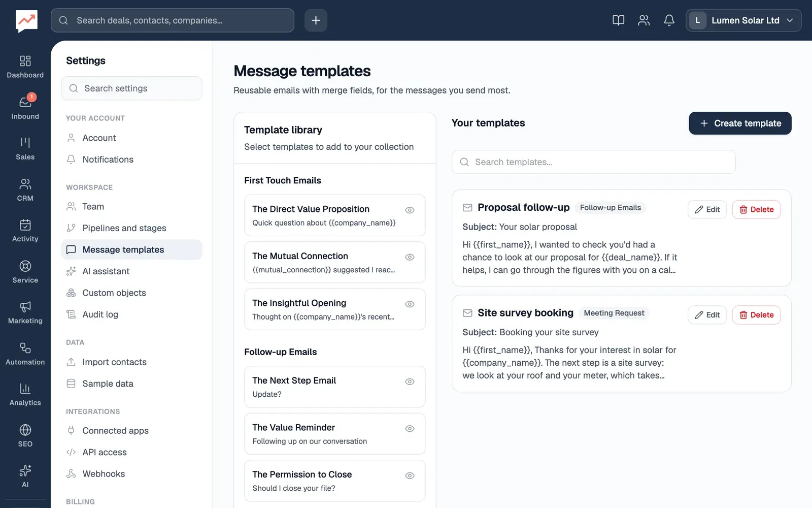812x508 pixels.
Task: Open Account settings
Action: (x=131, y=138)
